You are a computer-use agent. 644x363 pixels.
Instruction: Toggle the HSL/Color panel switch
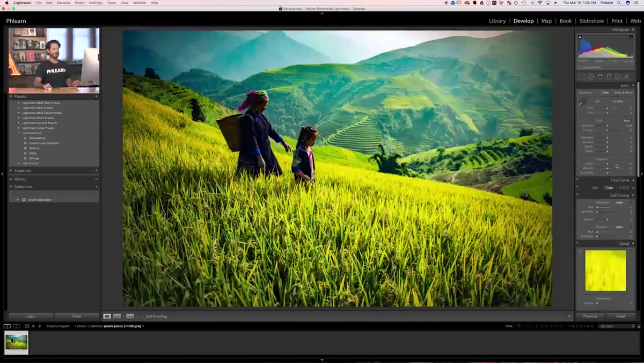click(x=577, y=186)
